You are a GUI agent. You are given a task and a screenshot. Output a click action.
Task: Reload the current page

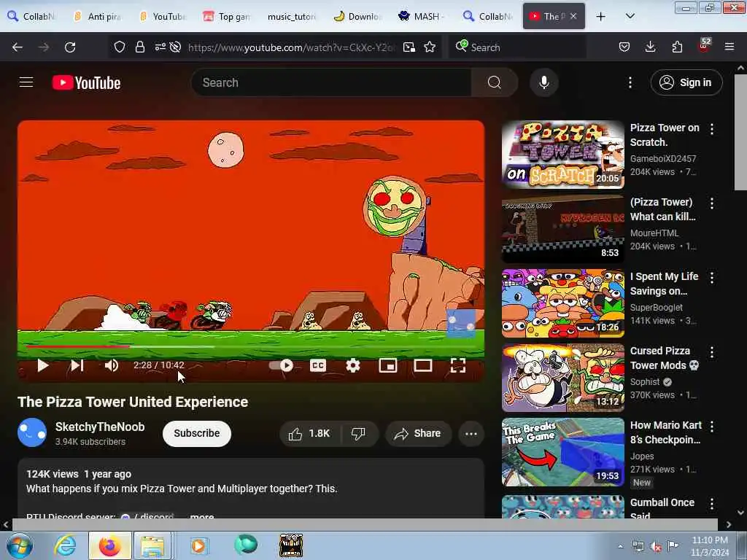coord(70,47)
